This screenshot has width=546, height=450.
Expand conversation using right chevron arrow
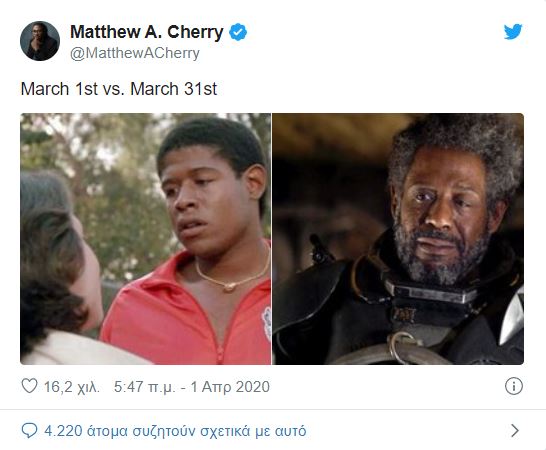(x=515, y=431)
